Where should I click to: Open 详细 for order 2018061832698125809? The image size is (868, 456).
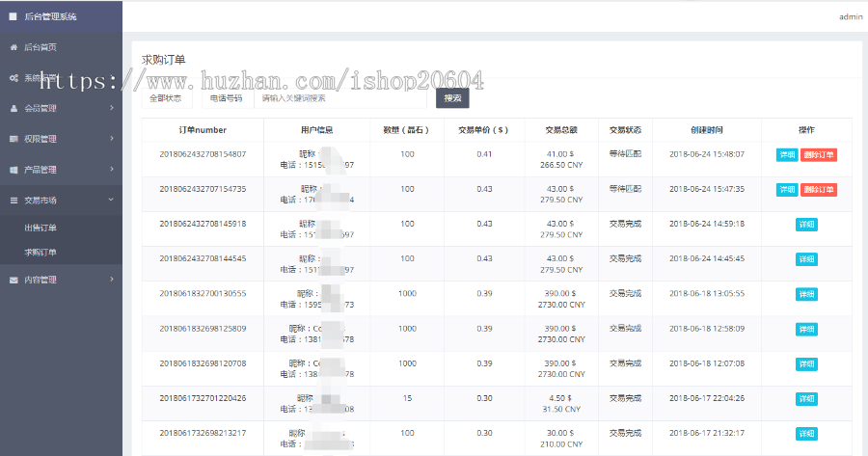(x=806, y=330)
